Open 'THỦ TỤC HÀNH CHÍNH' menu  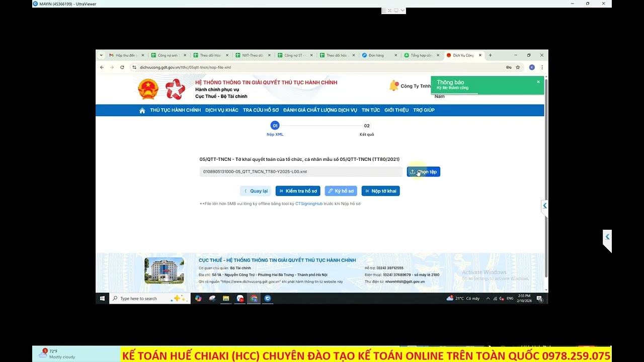[175, 110]
